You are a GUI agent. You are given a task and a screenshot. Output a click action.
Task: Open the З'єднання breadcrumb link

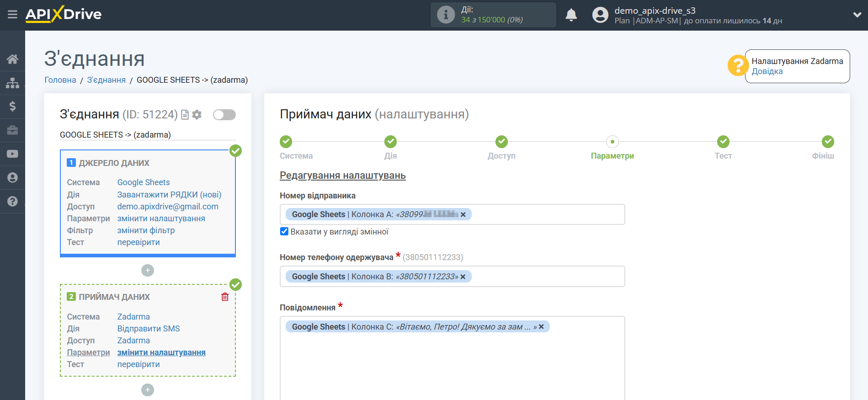(107, 80)
